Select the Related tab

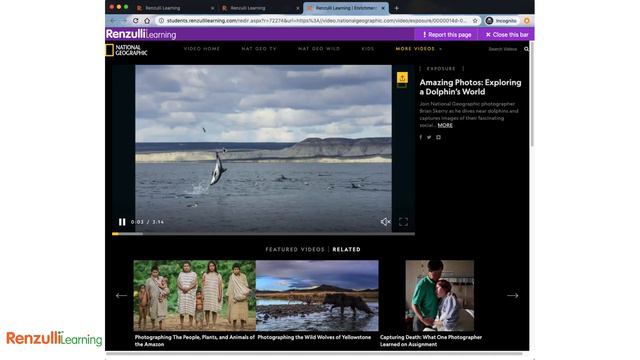[x=347, y=249]
